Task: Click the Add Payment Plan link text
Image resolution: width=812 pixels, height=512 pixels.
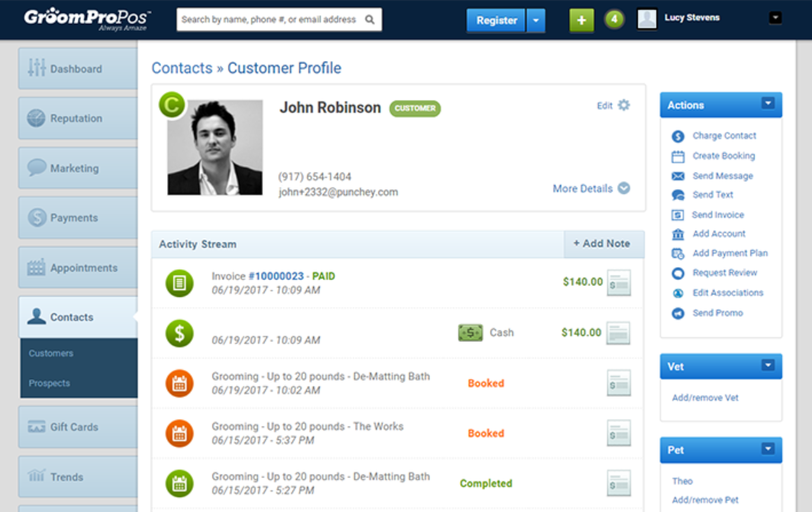Action: coord(730,253)
